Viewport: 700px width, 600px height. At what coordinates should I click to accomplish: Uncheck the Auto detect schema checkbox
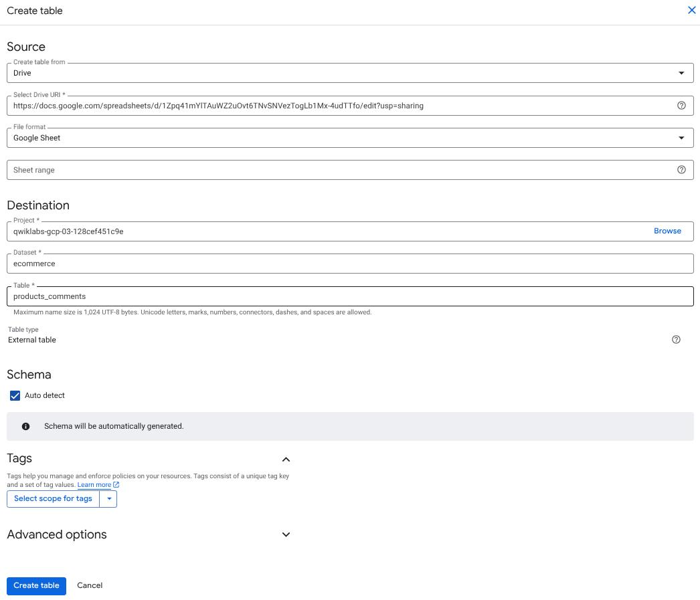(x=15, y=395)
